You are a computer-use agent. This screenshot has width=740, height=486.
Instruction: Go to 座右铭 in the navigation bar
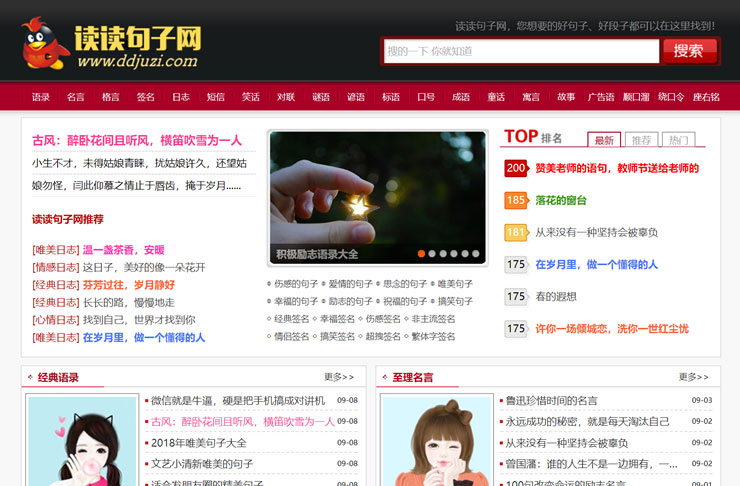(x=706, y=97)
